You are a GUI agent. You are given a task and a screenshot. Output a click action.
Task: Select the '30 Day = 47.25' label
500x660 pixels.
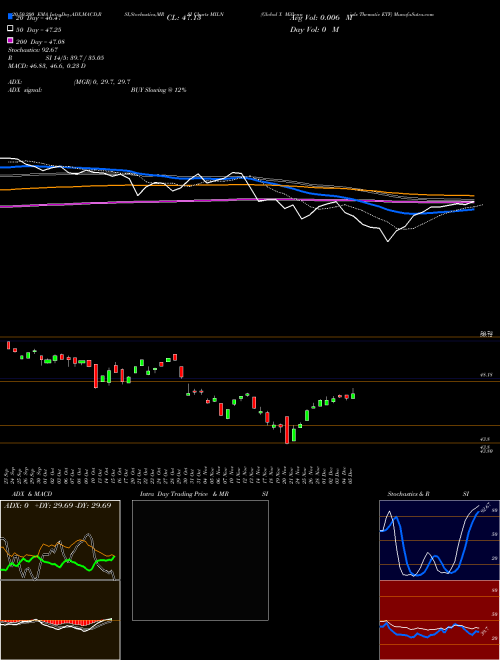[40, 30]
